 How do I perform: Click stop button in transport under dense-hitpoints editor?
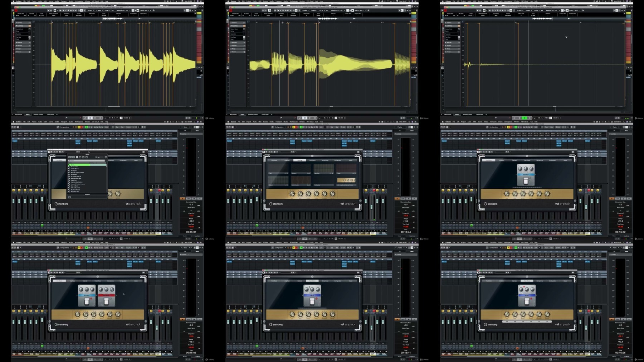90,118
